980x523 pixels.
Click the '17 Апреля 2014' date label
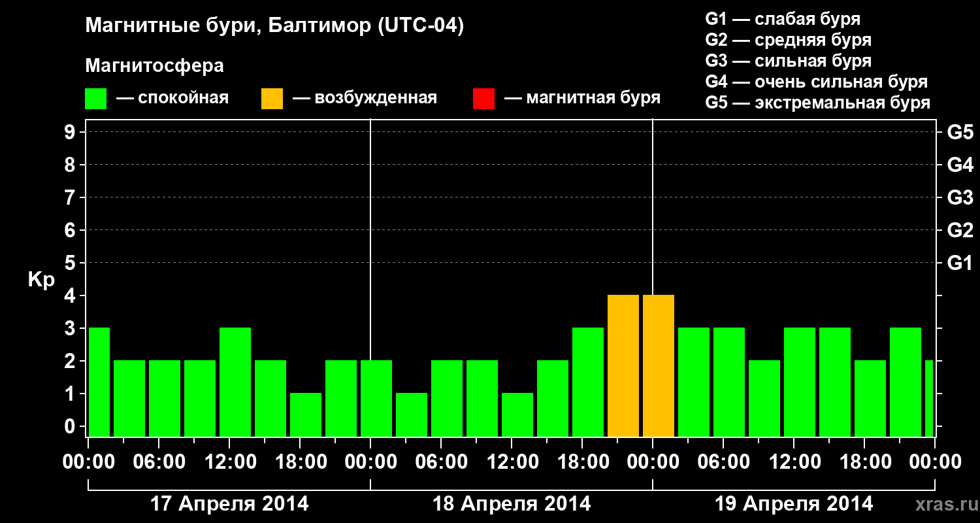[229, 504]
